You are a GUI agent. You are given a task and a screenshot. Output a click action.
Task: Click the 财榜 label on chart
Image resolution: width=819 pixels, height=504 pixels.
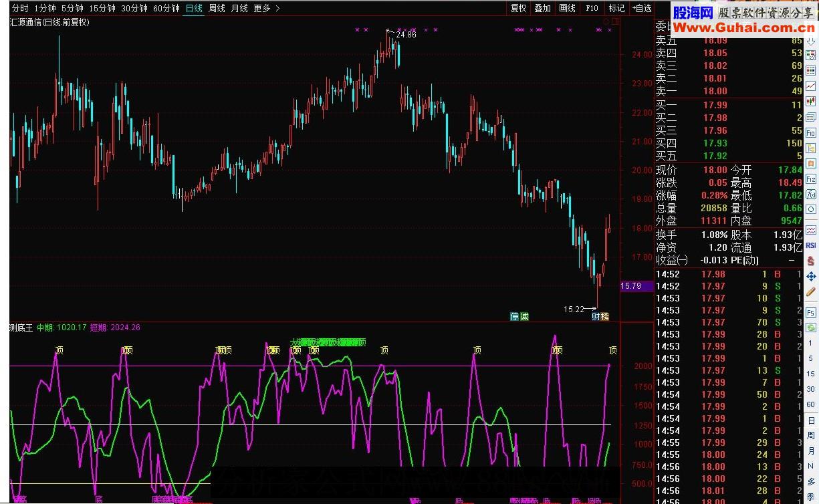[600, 316]
